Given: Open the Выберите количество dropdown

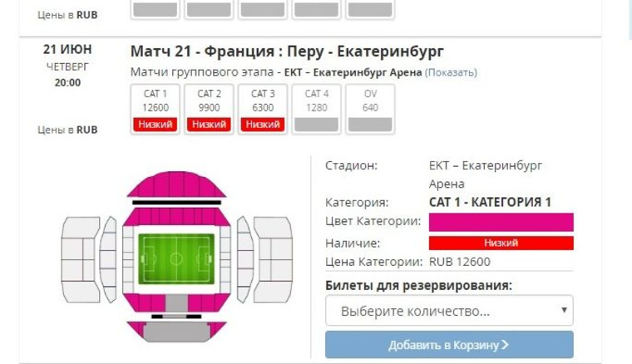Looking at the screenshot, I should [449, 311].
